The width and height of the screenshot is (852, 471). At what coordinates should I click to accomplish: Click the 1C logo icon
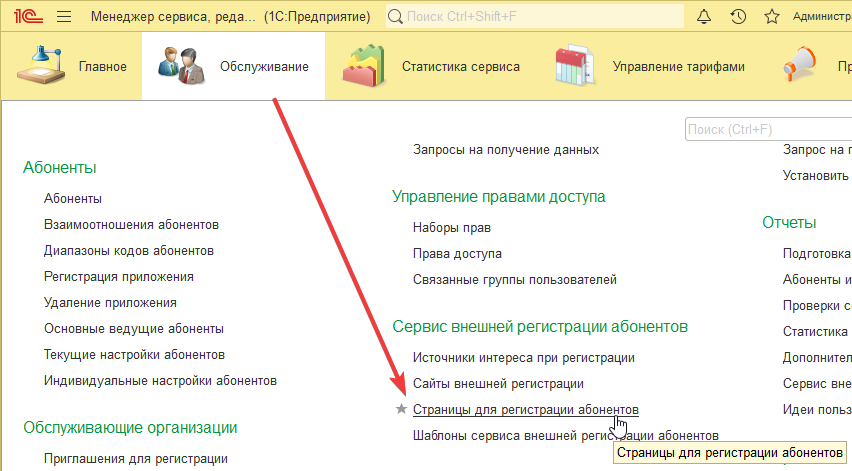28,16
